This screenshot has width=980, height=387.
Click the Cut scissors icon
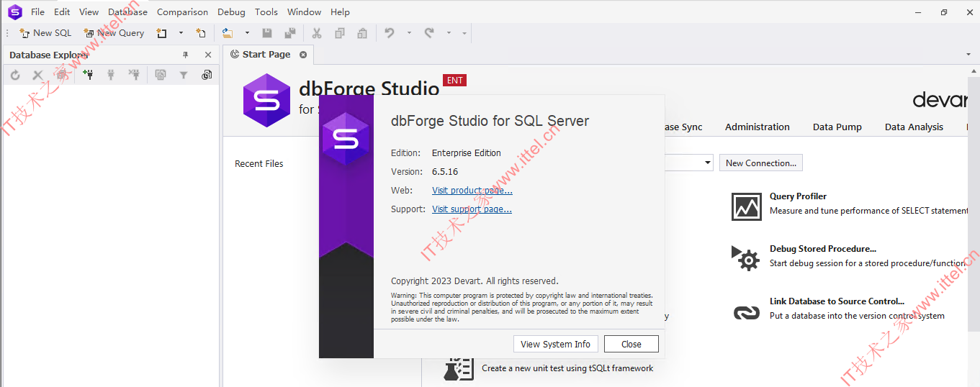point(316,33)
